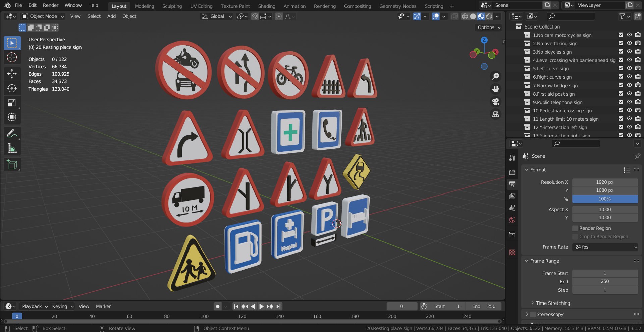Choose the Transform tool

click(12, 117)
